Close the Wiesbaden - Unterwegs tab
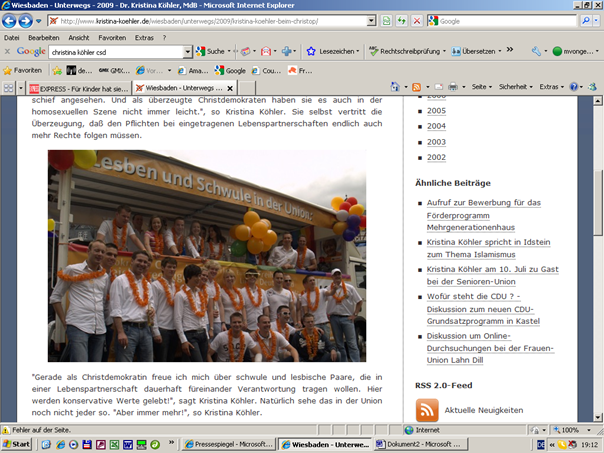This screenshot has height=453, width=604. click(230, 89)
